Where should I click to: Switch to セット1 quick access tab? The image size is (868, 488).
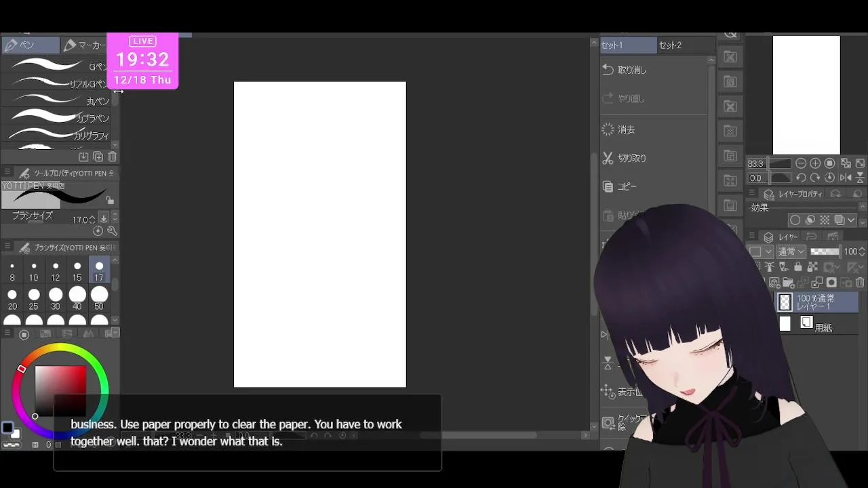click(629, 45)
